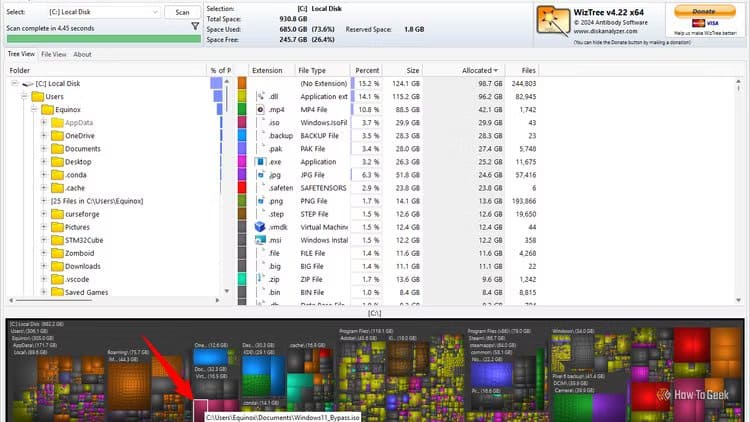Click the STM32Cube folder icon

coord(57,240)
